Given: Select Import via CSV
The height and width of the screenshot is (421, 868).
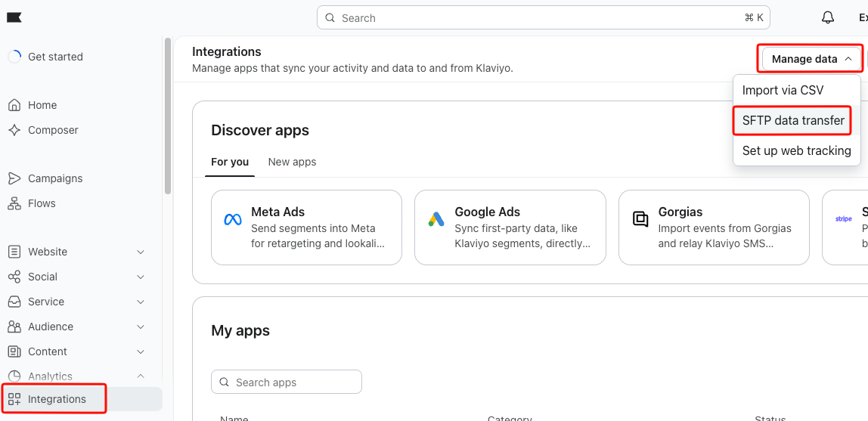Looking at the screenshot, I should click(797, 90).
